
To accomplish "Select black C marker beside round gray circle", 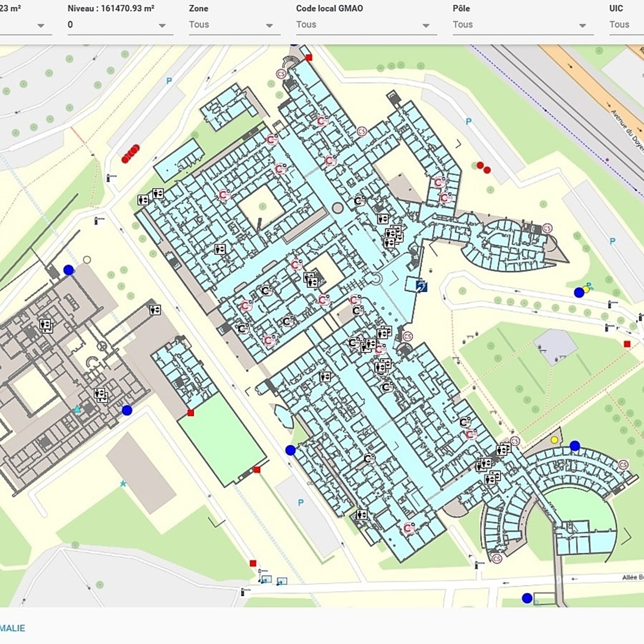I will coord(359,201).
